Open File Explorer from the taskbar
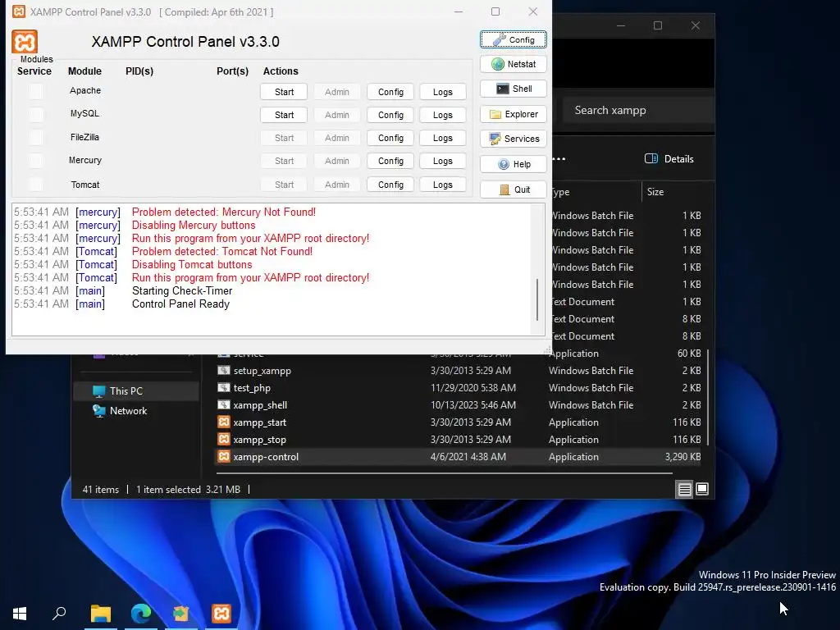Viewport: 840px width, 630px height. point(100,614)
